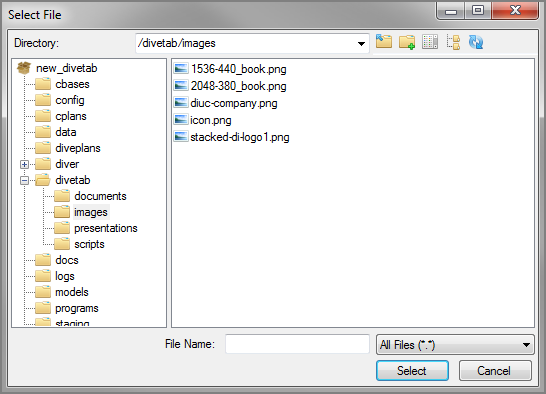Screen dimensions: 546x394
Task: Select the images folder in tree
Action: 91,212
